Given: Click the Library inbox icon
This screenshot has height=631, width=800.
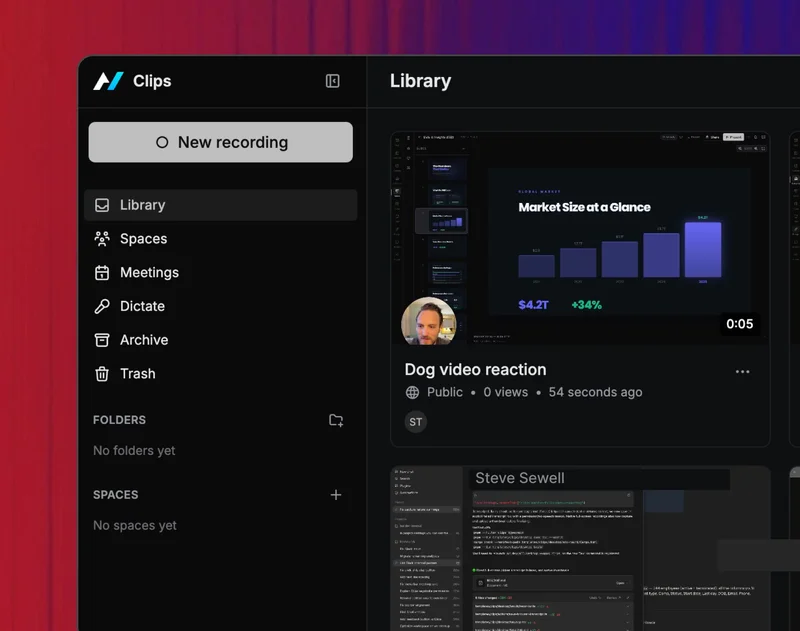Looking at the screenshot, I should (x=102, y=205).
